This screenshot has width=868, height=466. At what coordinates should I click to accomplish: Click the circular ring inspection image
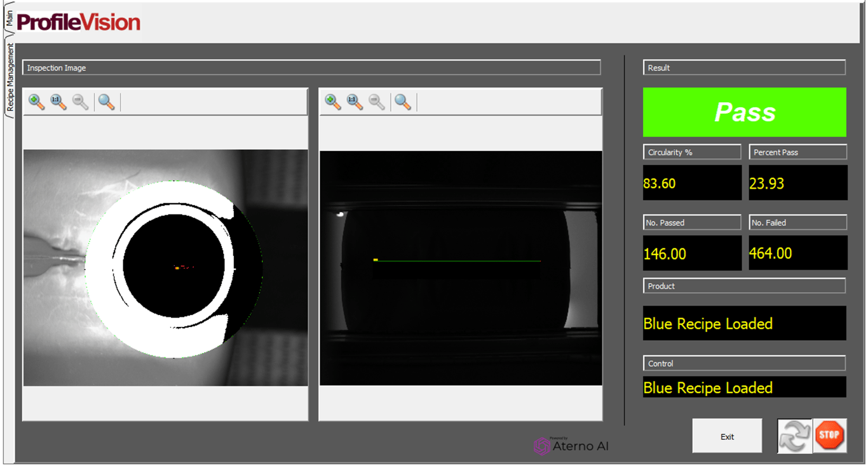165,267
